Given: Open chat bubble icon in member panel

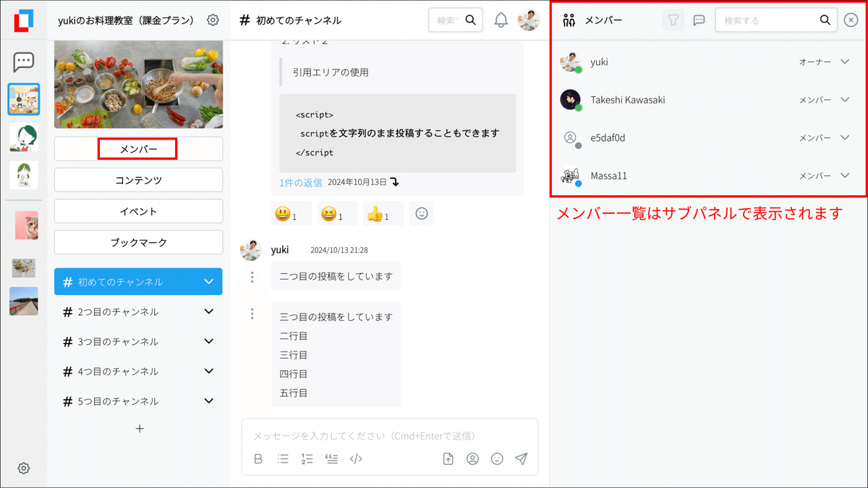Looking at the screenshot, I should pyautogui.click(x=699, y=20).
